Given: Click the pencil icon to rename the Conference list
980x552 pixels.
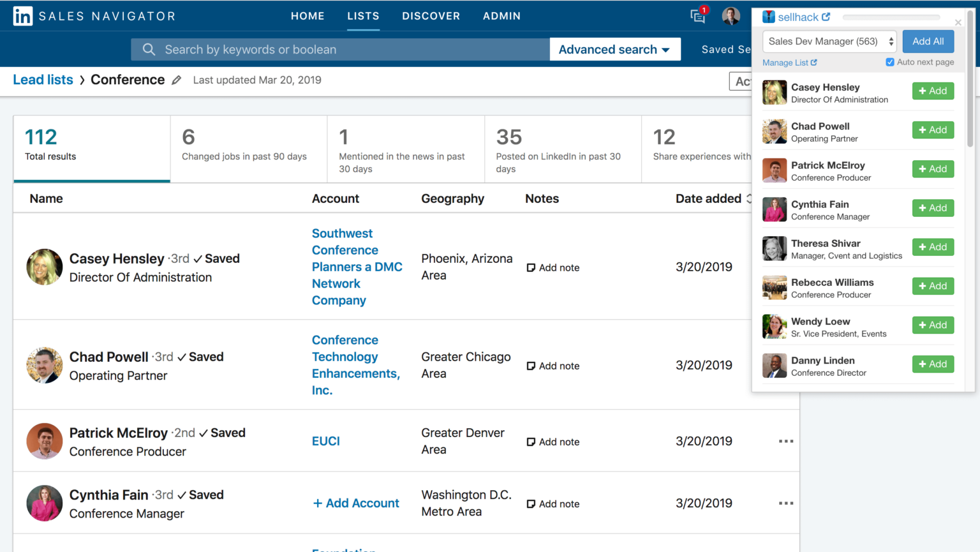Looking at the screenshot, I should coord(177,80).
